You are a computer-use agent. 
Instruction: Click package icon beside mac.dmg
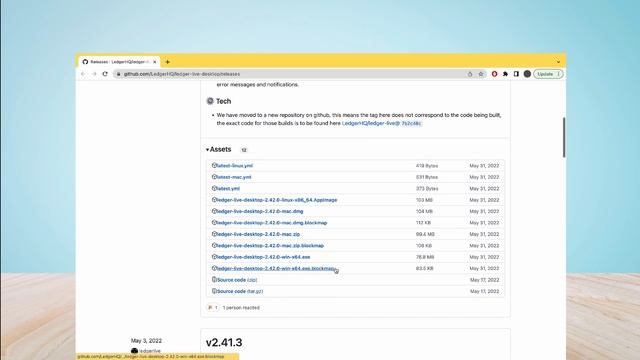(x=214, y=211)
